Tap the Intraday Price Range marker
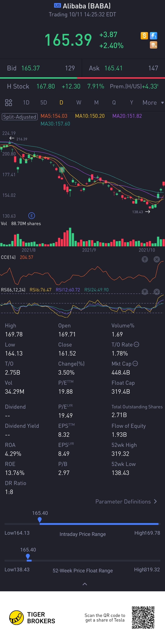The width and height of the screenshot is (165, 644). point(40,520)
